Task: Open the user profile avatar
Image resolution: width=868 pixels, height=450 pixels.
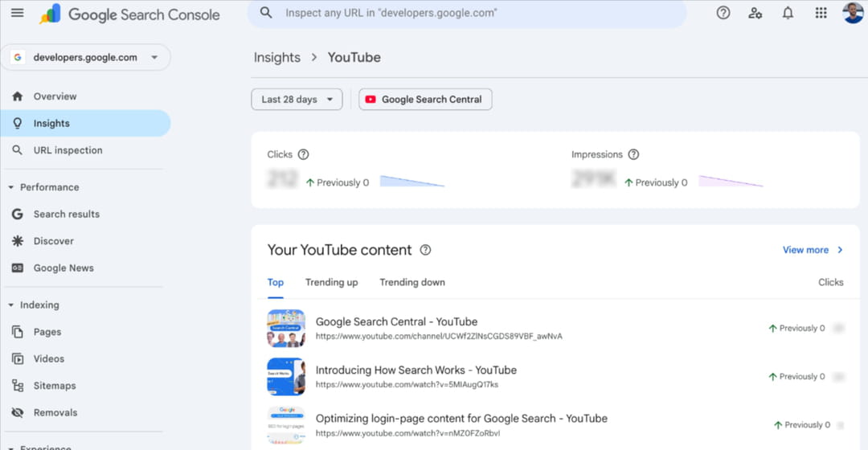Action: (x=853, y=14)
